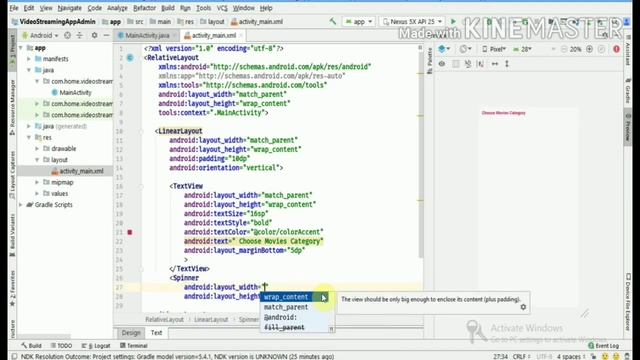Image resolution: width=640 pixels, height=360 pixels.
Task: Open the Navigate menu
Action: (x=69, y=8)
